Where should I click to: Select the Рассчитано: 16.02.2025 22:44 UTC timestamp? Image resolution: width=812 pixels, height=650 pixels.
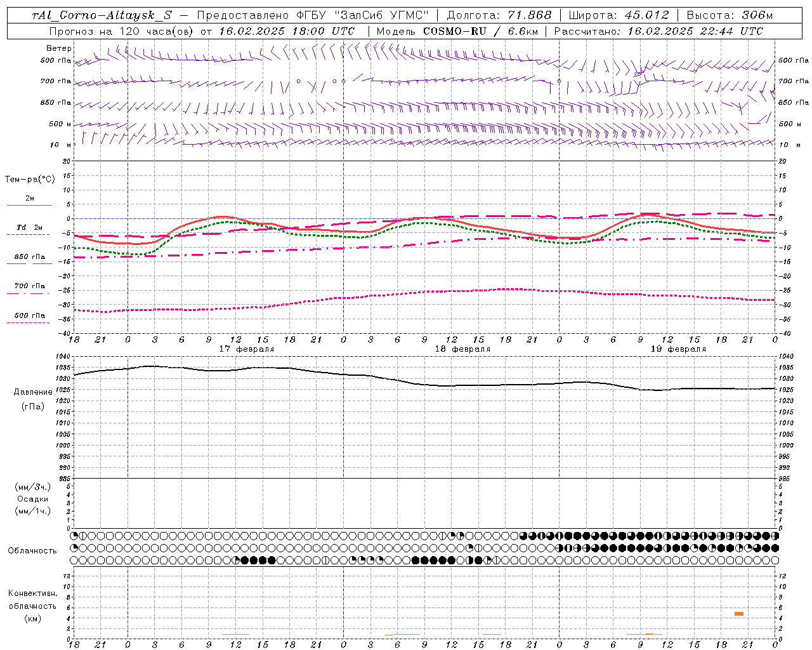point(658,31)
